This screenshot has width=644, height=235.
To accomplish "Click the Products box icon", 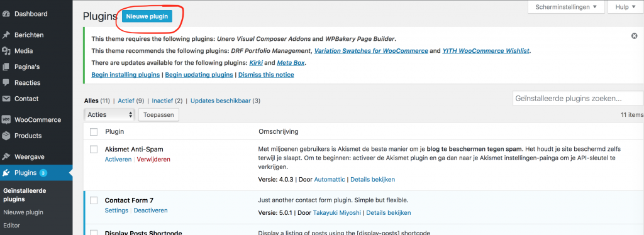I will click(x=6, y=136).
